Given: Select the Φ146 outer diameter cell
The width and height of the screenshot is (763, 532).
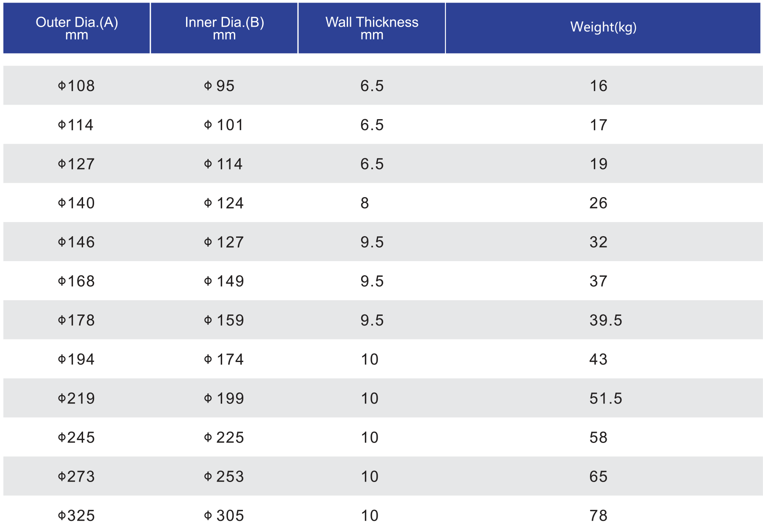Looking at the screenshot, I should (x=76, y=242).
